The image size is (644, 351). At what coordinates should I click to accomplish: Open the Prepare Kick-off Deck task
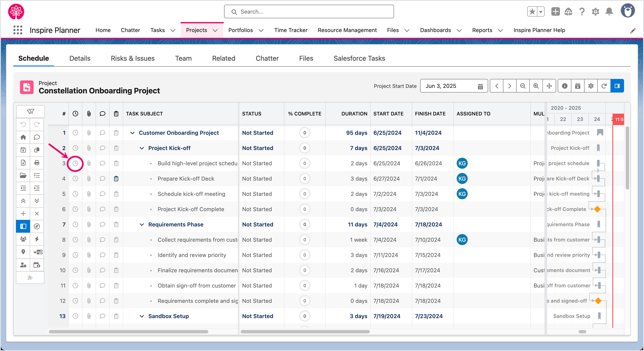coord(186,179)
